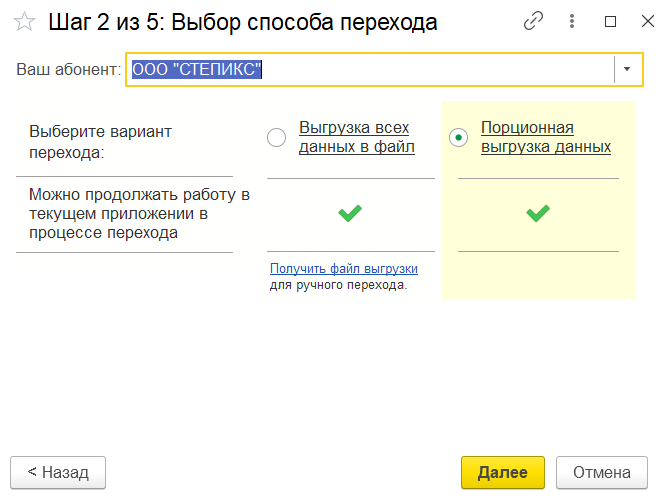Maximize the dialog window
The width and height of the screenshot is (672, 502).
pyautogui.click(x=611, y=22)
